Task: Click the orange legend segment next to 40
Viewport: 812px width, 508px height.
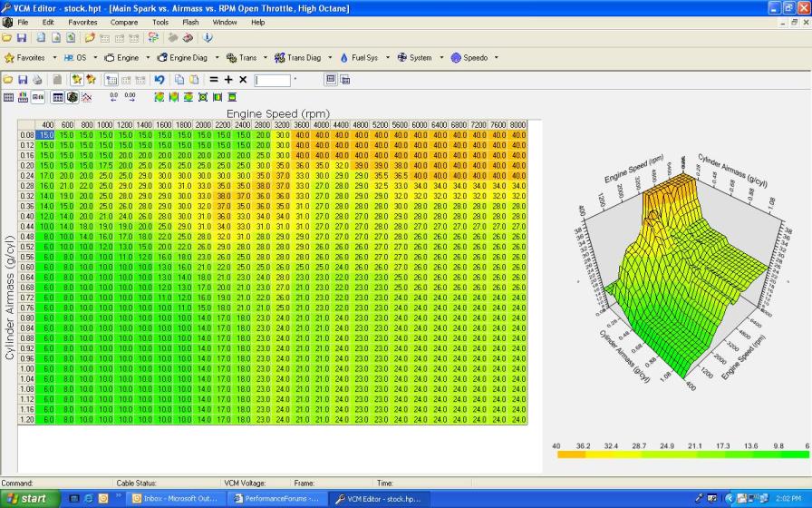Action: click(x=571, y=454)
